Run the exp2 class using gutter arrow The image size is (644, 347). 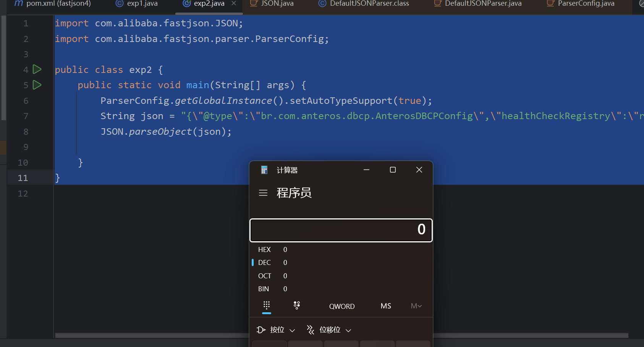[37, 69]
